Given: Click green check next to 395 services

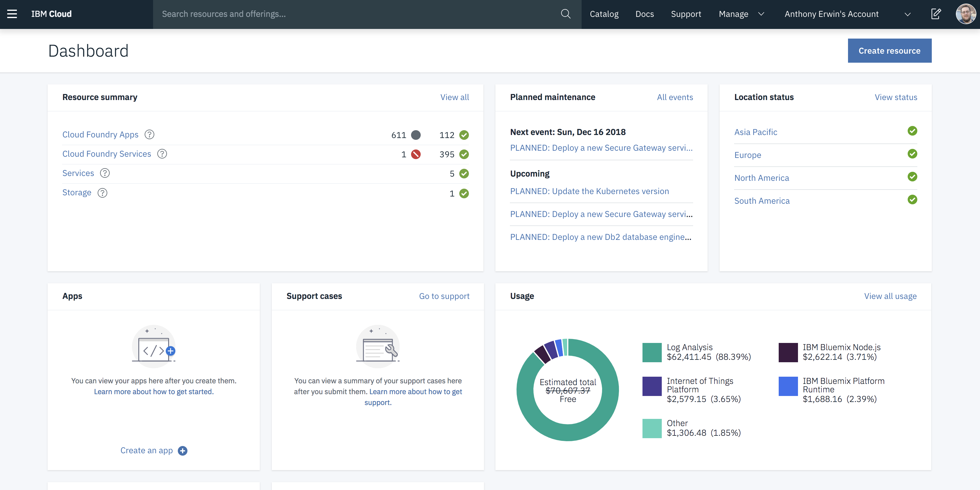Looking at the screenshot, I should (x=464, y=155).
